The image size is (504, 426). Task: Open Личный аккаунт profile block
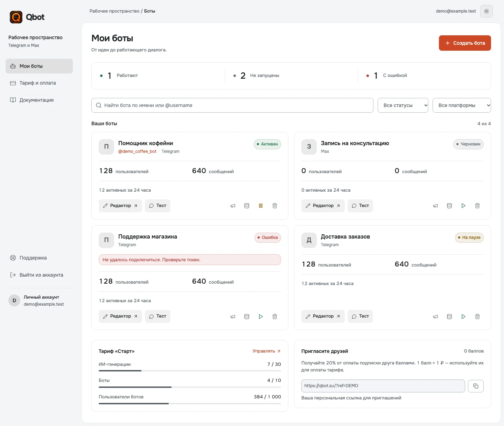click(x=39, y=300)
